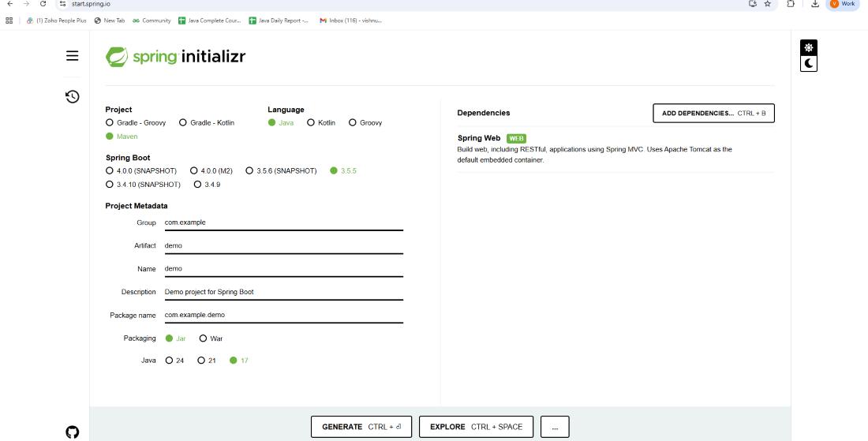Image resolution: width=868 pixels, height=441 pixels.
Task: Click the install app icon in address bar
Action: tap(752, 4)
